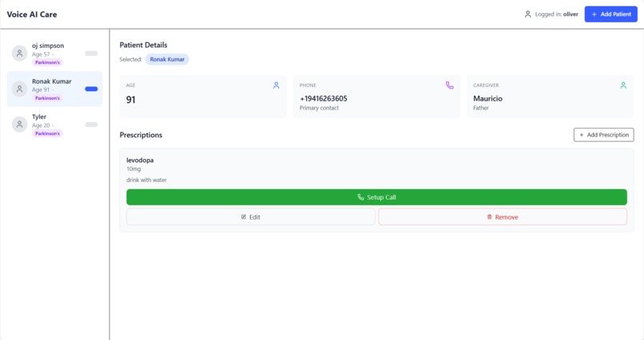Select patient Ronak Kumar in the sidebar
Screen dimensions: 644x340
pyautogui.click(x=54, y=89)
